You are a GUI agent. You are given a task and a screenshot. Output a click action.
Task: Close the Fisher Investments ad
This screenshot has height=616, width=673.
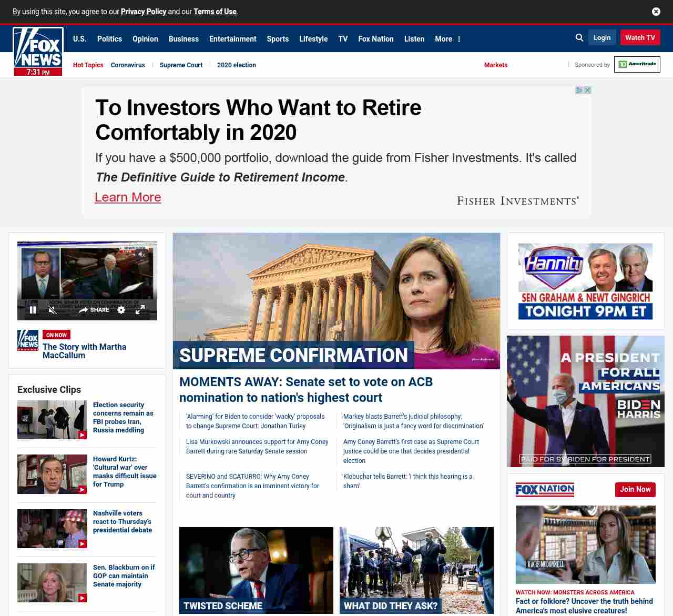pos(588,90)
